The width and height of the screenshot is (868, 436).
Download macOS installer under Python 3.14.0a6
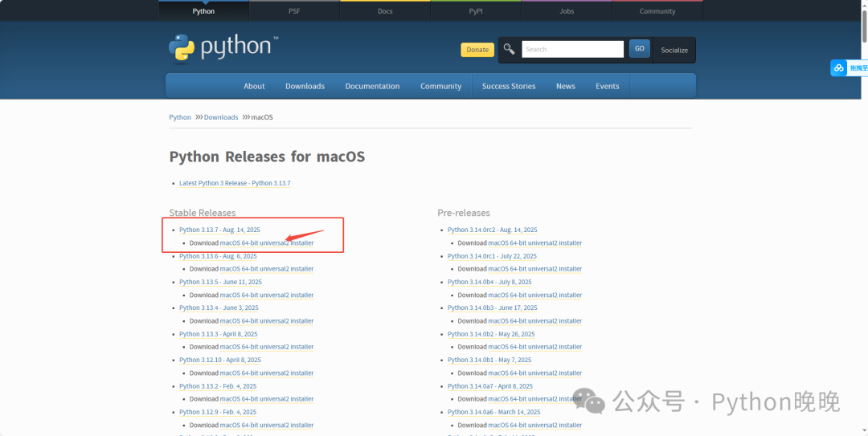(x=535, y=425)
